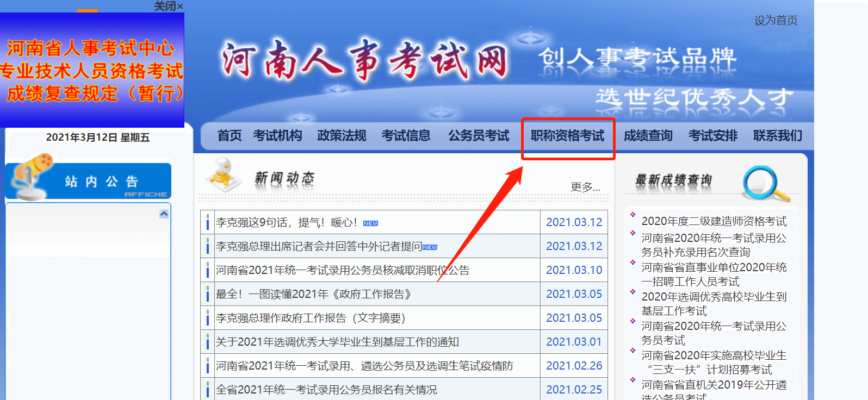
Task: Open 公务员考试 menu item
Action: 479,135
